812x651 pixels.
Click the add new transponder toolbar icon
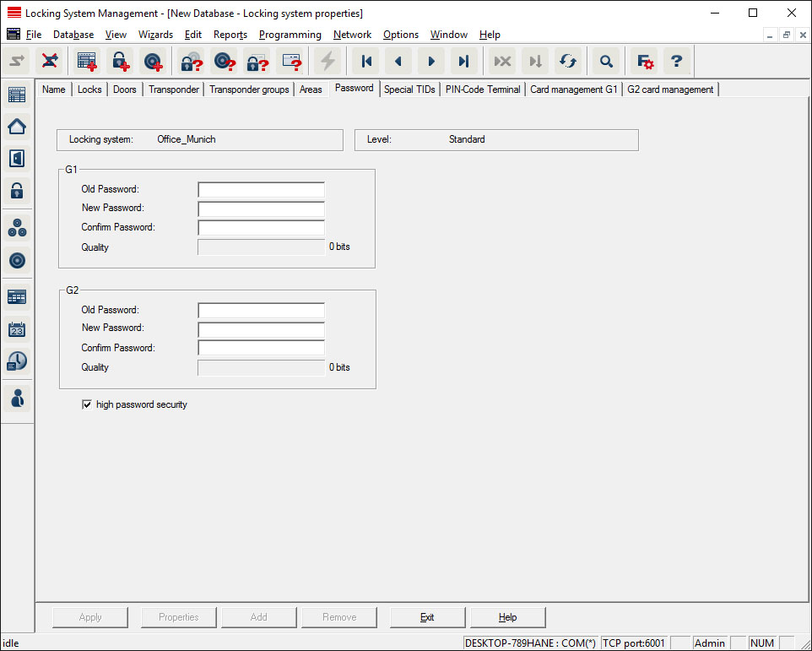pyautogui.click(x=153, y=62)
